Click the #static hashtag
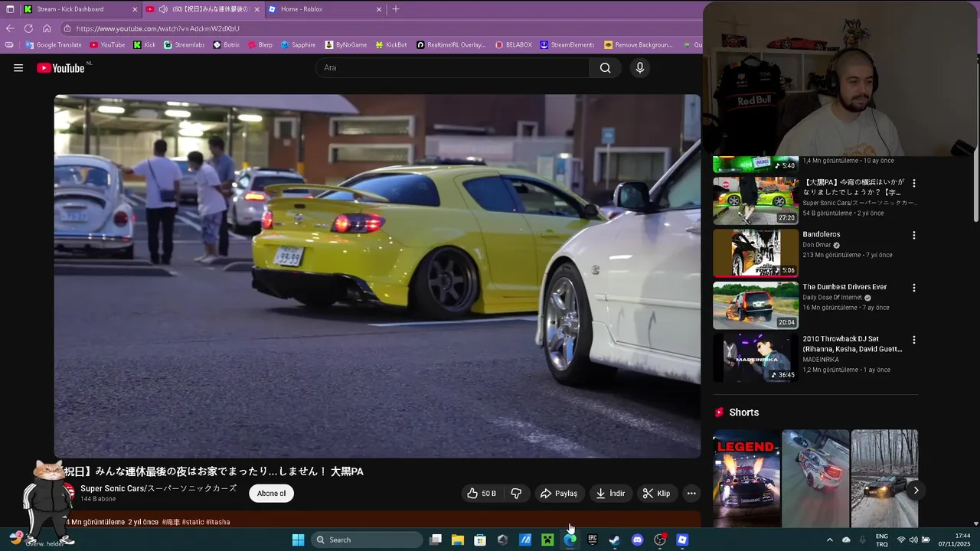This screenshot has height=551, width=980. coord(192,522)
